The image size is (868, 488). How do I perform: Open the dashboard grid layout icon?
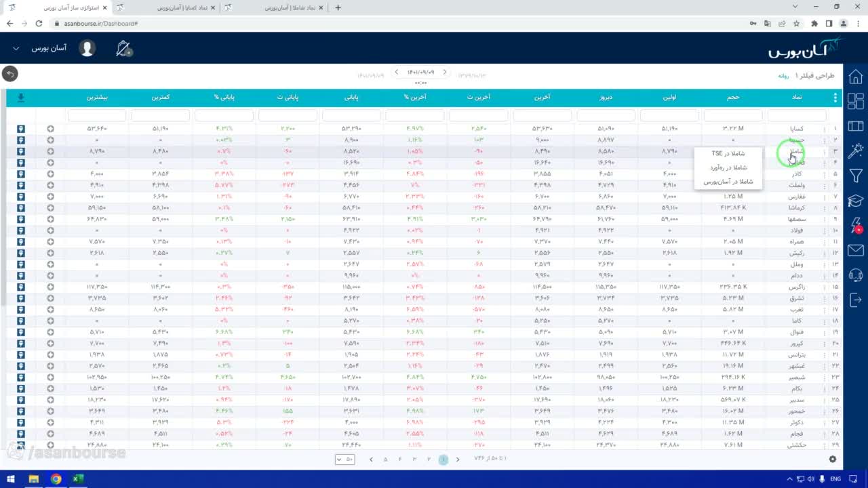[856, 101]
